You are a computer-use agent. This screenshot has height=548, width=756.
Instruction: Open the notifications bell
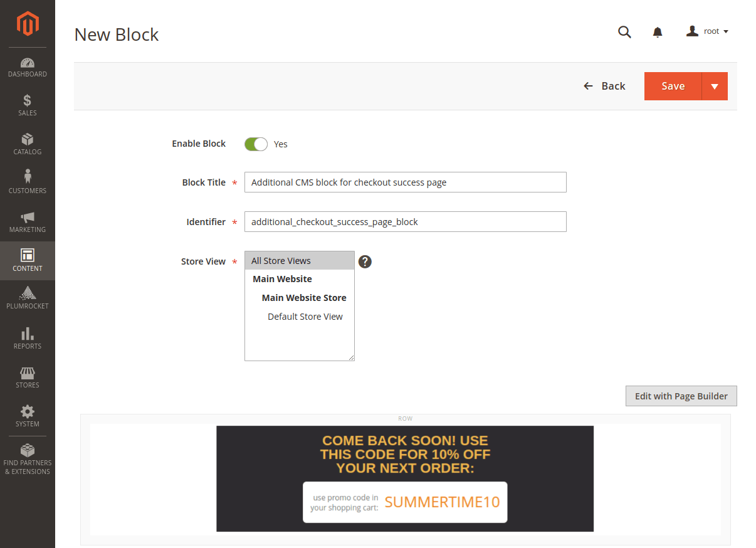tap(658, 32)
